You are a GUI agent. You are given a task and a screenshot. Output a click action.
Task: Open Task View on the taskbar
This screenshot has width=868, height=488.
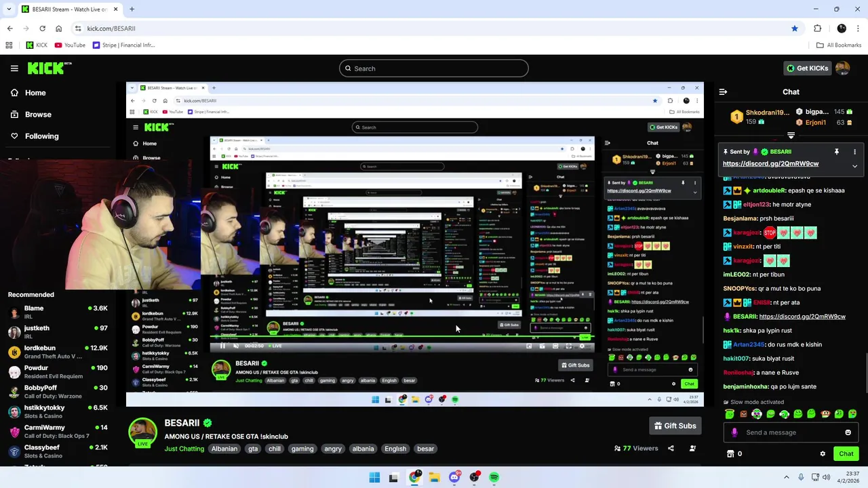tap(393, 477)
